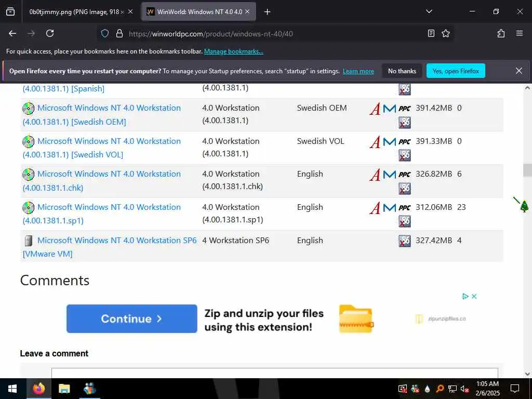This screenshot has width=532, height=399.
Task: Open the notification center in taskbar
Action: click(x=515, y=389)
